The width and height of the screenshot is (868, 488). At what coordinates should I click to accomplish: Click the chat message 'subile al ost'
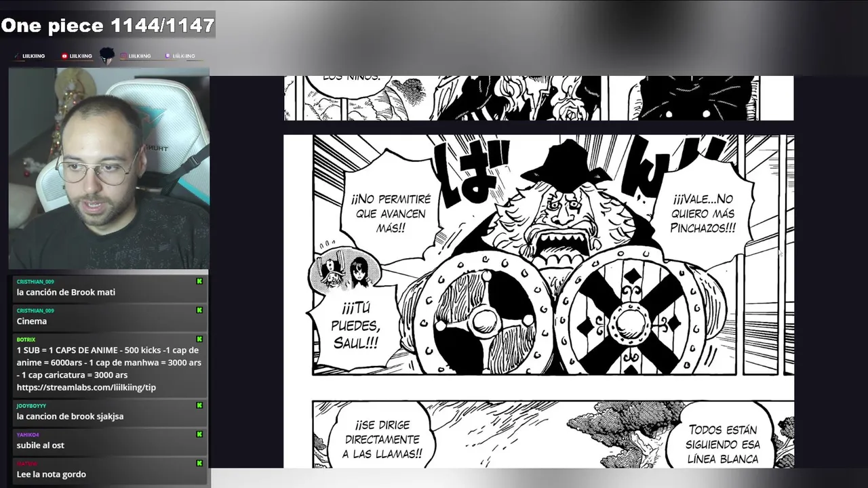(x=40, y=445)
